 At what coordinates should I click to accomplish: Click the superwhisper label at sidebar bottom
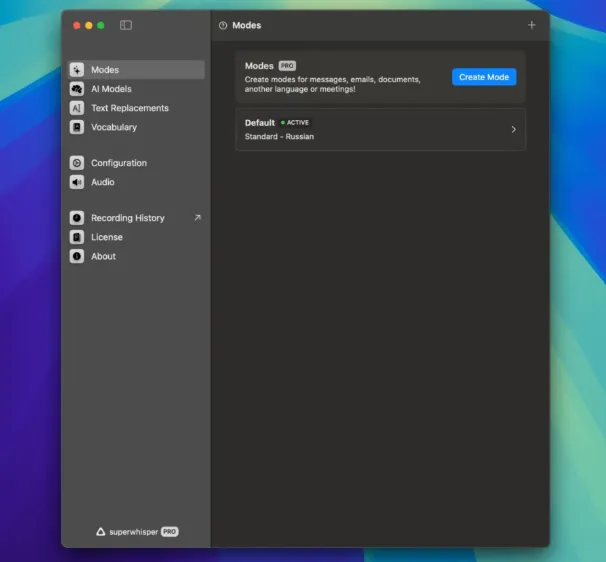(134, 532)
